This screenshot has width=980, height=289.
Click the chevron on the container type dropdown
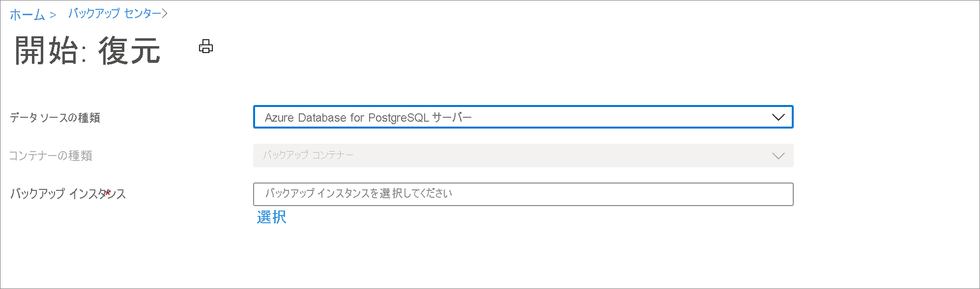coord(778,156)
